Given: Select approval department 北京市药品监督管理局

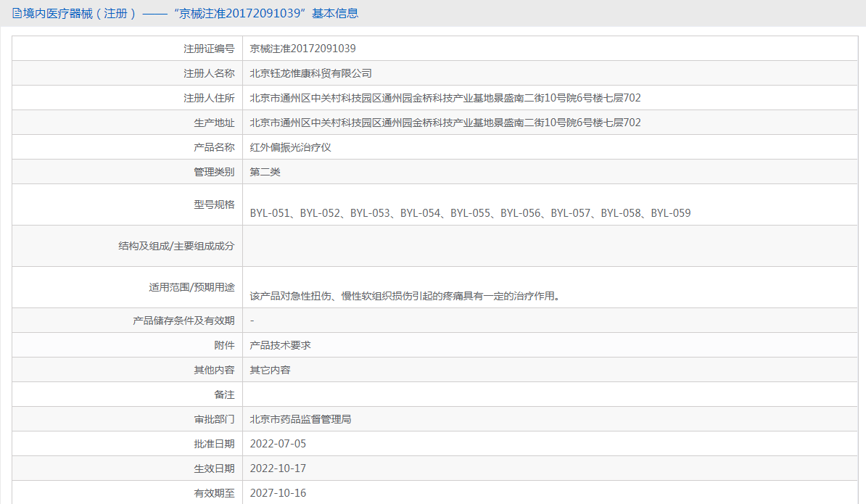Looking at the screenshot, I should 300,419.
